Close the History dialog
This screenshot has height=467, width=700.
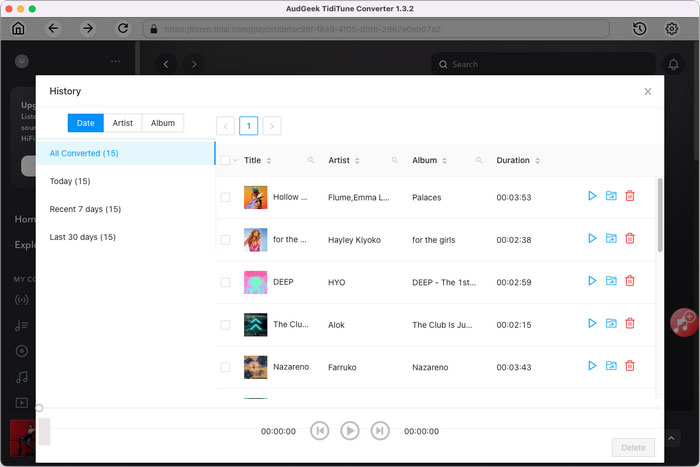tap(648, 92)
